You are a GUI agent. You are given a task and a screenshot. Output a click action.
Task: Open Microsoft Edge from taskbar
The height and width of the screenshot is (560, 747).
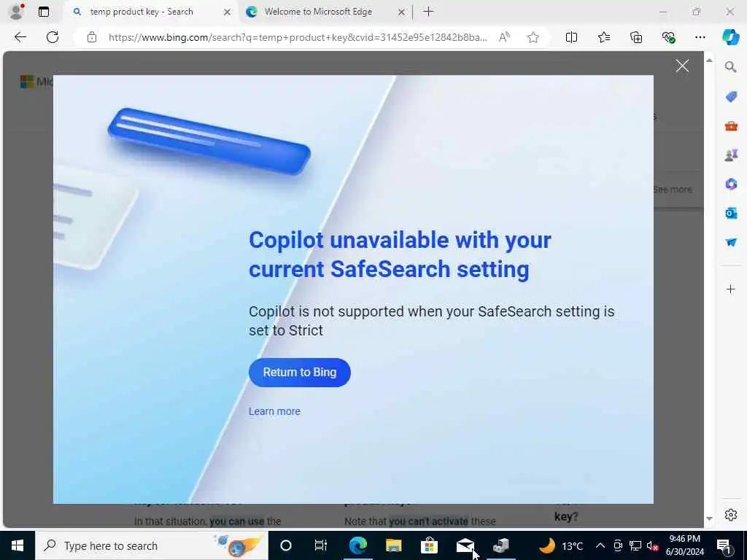point(357,545)
